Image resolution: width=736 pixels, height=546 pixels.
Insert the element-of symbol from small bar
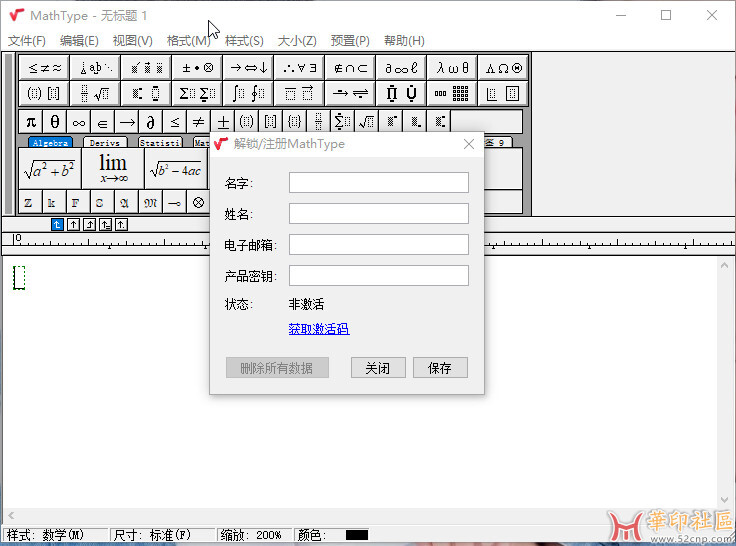[x=103, y=122]
